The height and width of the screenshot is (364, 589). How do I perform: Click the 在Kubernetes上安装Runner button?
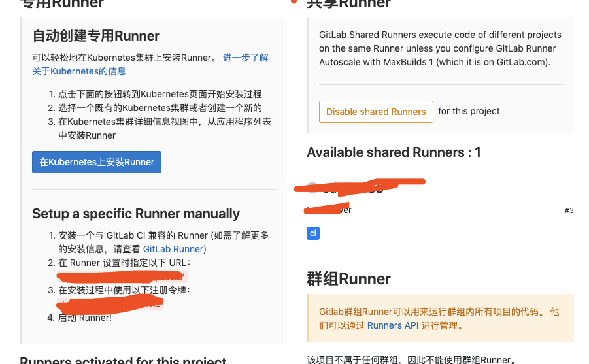pos(97,162)
